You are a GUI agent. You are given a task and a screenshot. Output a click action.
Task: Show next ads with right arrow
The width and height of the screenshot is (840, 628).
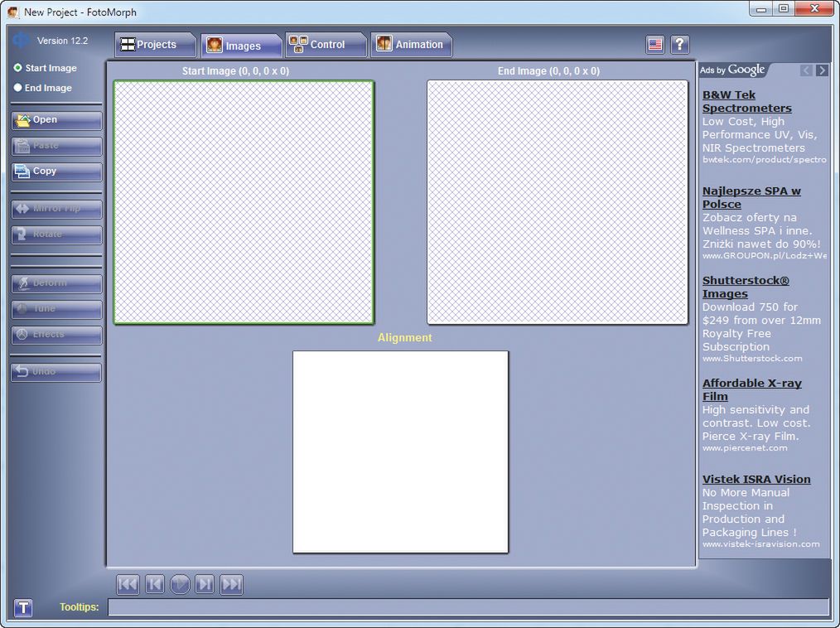[x=822, y=70]
